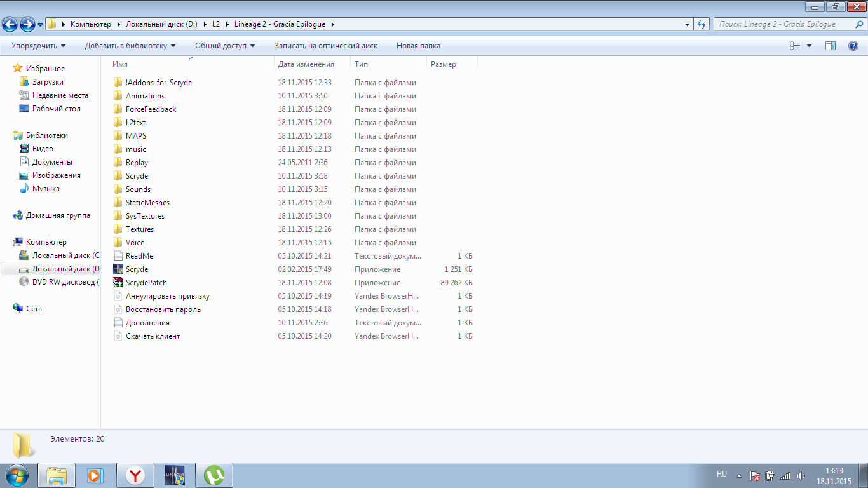Click the Lineage II taskbar icon
Viewport: 868px width, 488px height.
pos(175,475)
